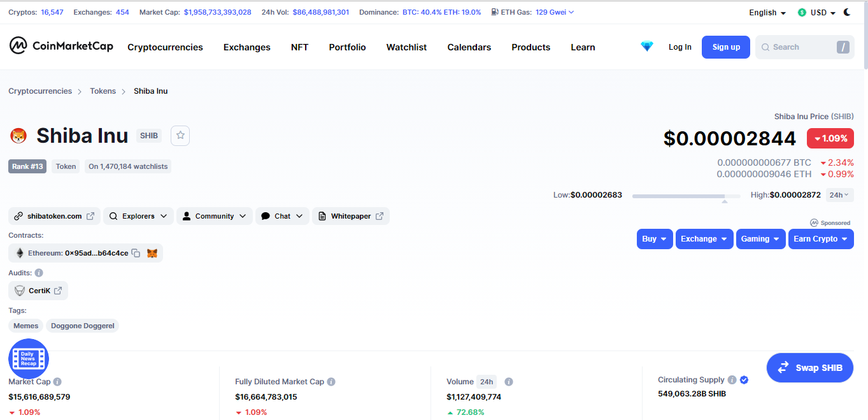Screen dimensions: 868x420
Task: Click the Sign up button
Action: pyautogui.click(x=726, y=47)
